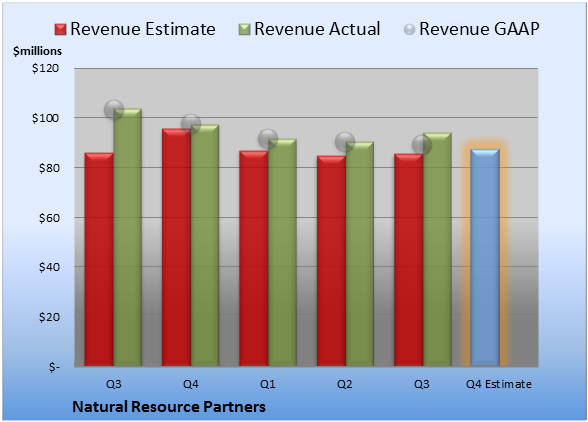This screenshot has width=588, height=422.
Task: Click the Revenue GAAP marker above Q1
Action: [x=268, y=139]
